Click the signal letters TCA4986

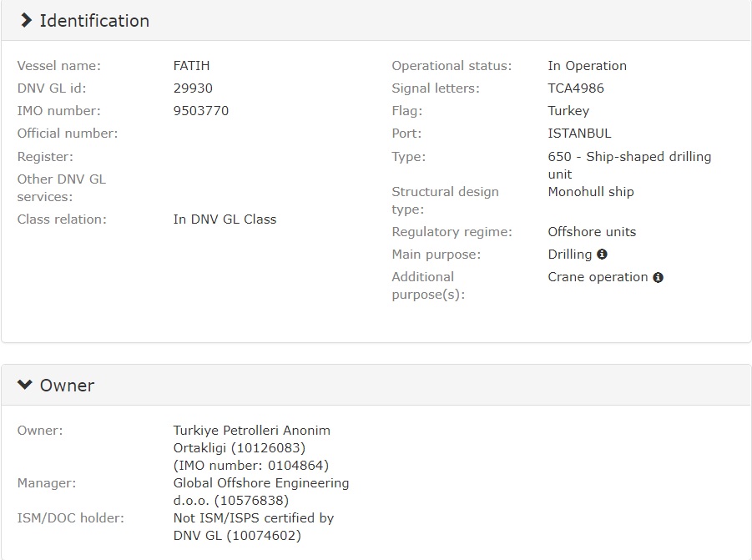(576, 88)
